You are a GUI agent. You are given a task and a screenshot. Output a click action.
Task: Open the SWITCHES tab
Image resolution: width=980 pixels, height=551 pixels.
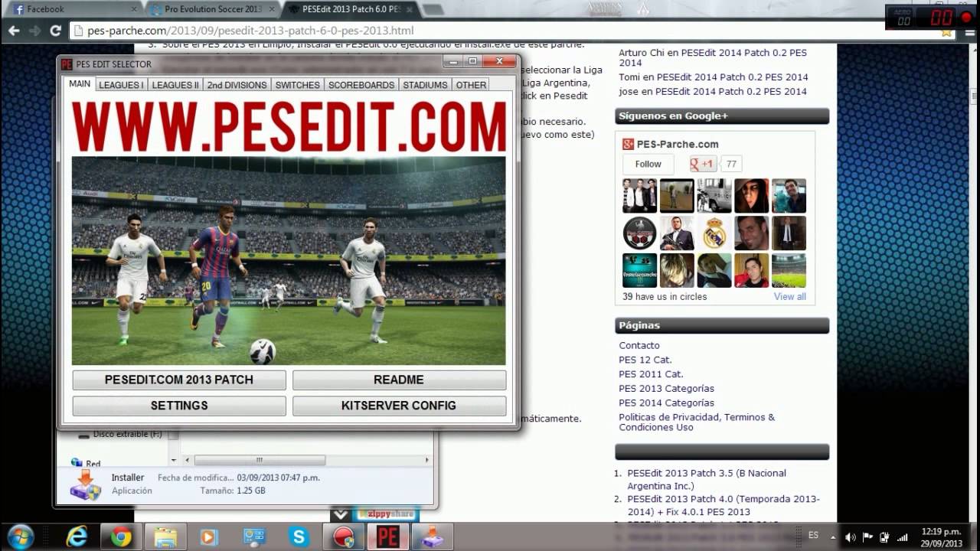(x=297, y=85)
